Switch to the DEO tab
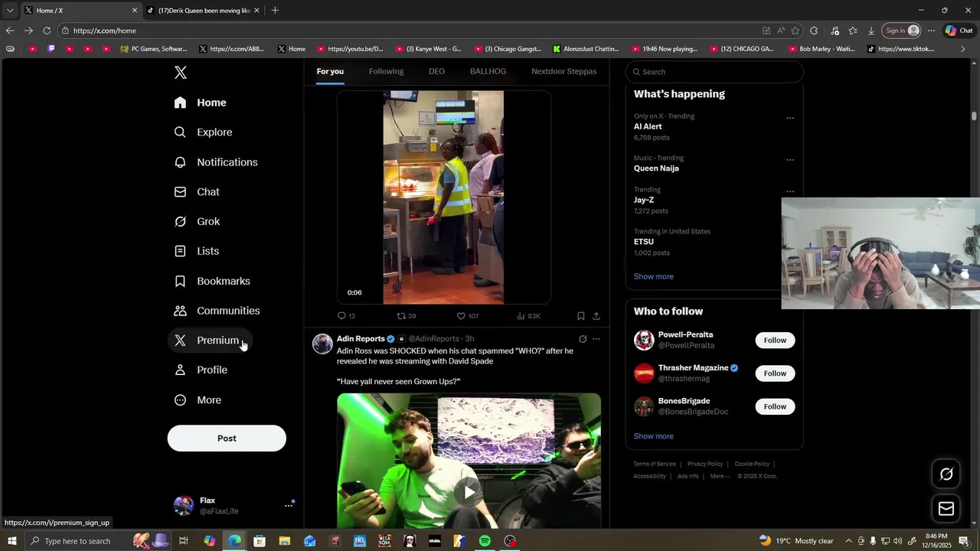Viewport: 980px width, 551px height. [x=436, y=71]
